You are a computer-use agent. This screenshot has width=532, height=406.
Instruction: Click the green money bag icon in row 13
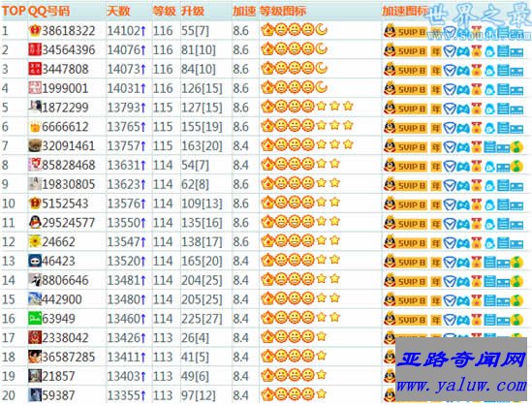[x=516, y=262]
